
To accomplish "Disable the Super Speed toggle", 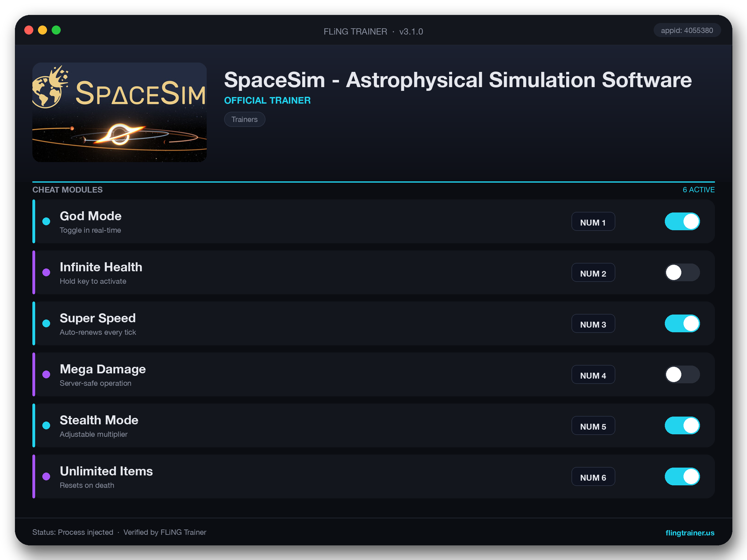I will pyautogui.click(x=682, y=323).
